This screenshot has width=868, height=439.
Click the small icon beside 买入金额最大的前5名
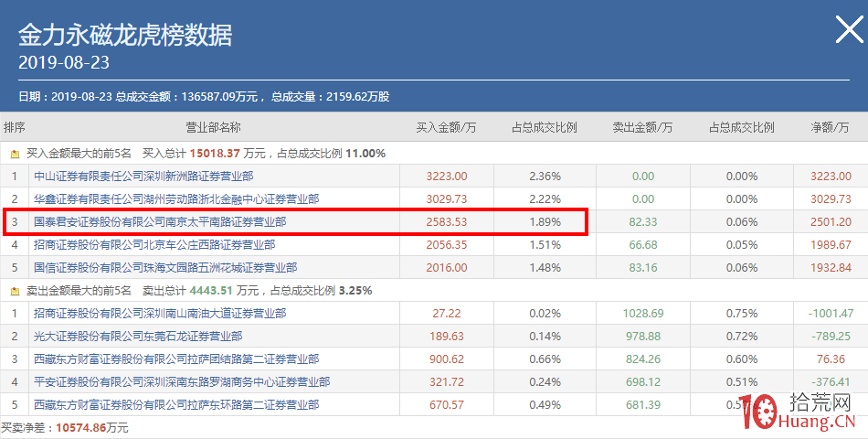15,154
